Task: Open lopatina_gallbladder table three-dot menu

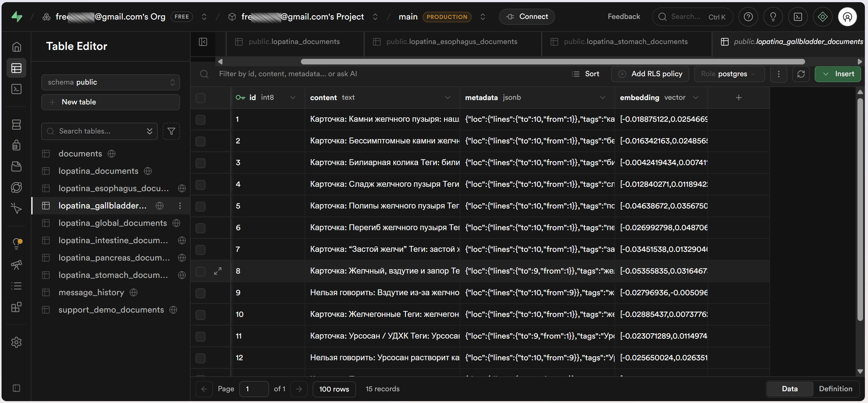Action: click(180, 206)
